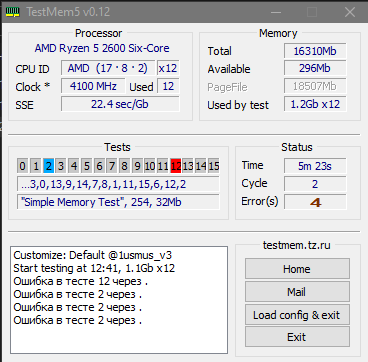Screen dimensions: 368x362
Task: Select test box number 8
Action: tap(124, 166)
